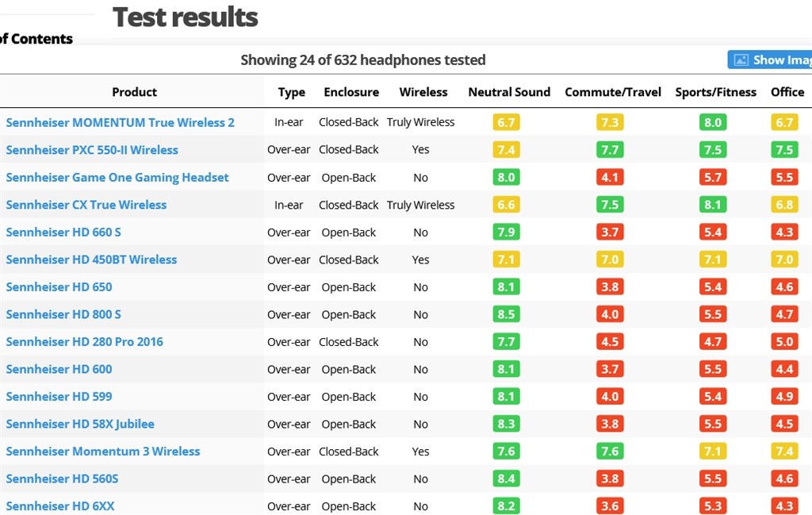Image resolution: width=812 pixels, height=515 pixels.
Task: Sort by the Type column header
Action: pos(291,92)
